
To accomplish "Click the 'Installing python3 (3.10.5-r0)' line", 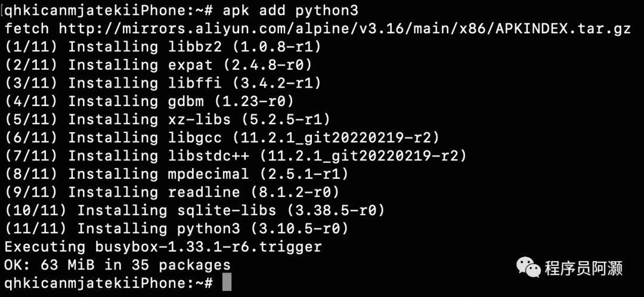I will (x=176, y=228).
